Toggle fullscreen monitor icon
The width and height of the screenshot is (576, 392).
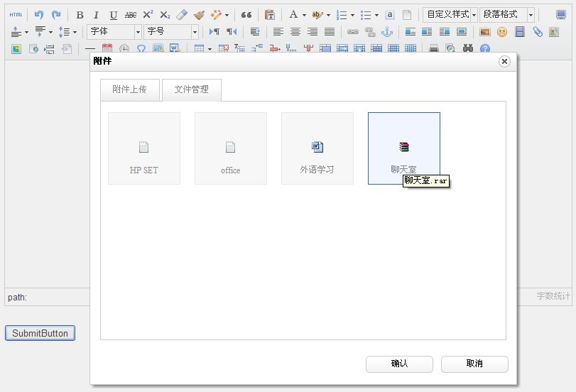(561, 15)
